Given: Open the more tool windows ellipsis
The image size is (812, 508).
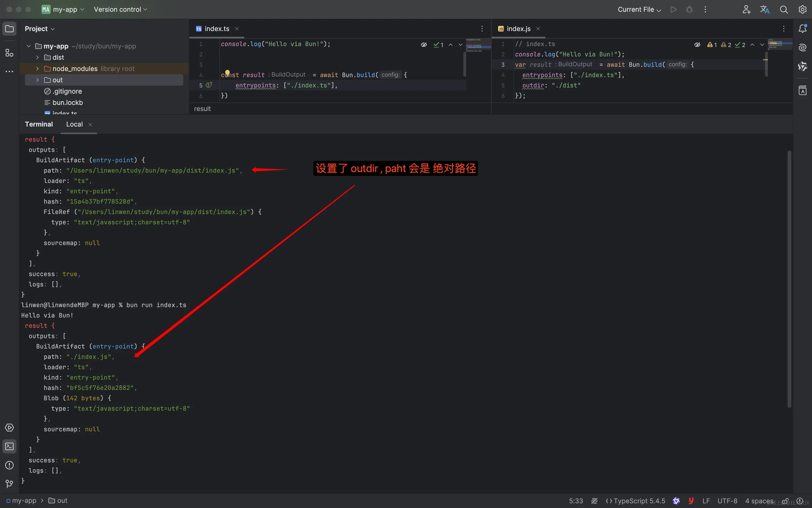Looking at the screenshot, I should [9, 71].
